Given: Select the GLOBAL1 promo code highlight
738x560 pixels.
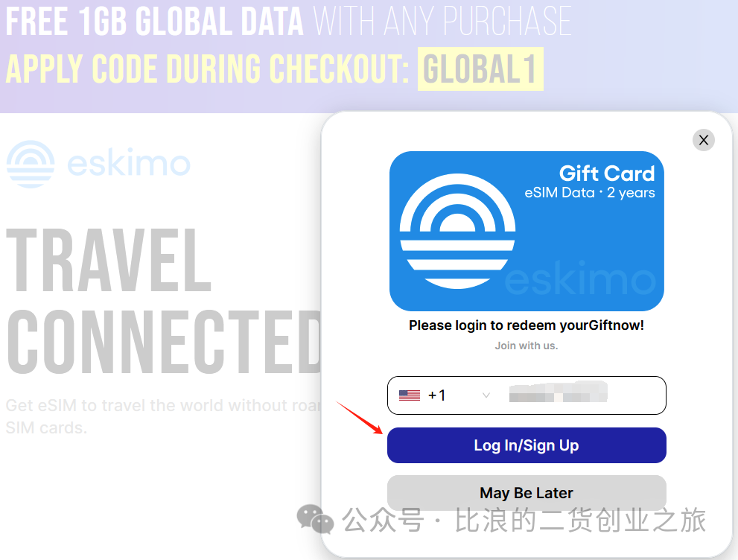Looking at the screenshot, I should tap(480, 69).
